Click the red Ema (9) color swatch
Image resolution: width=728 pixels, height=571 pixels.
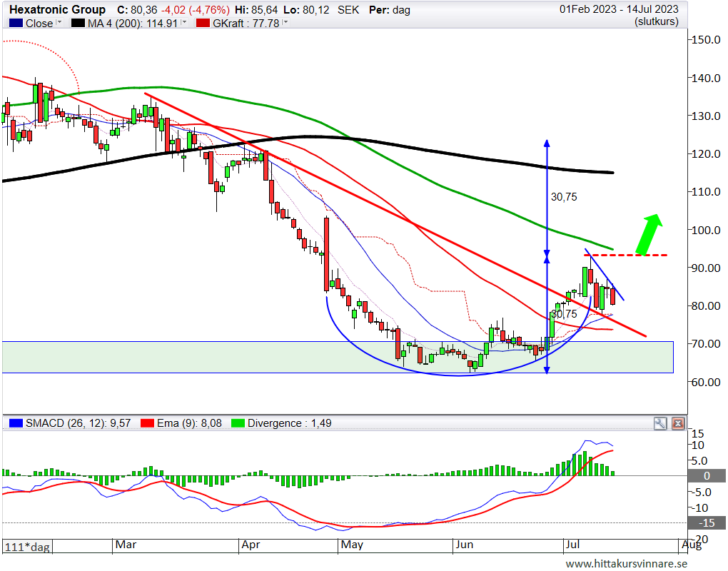[x=147, y=423]
